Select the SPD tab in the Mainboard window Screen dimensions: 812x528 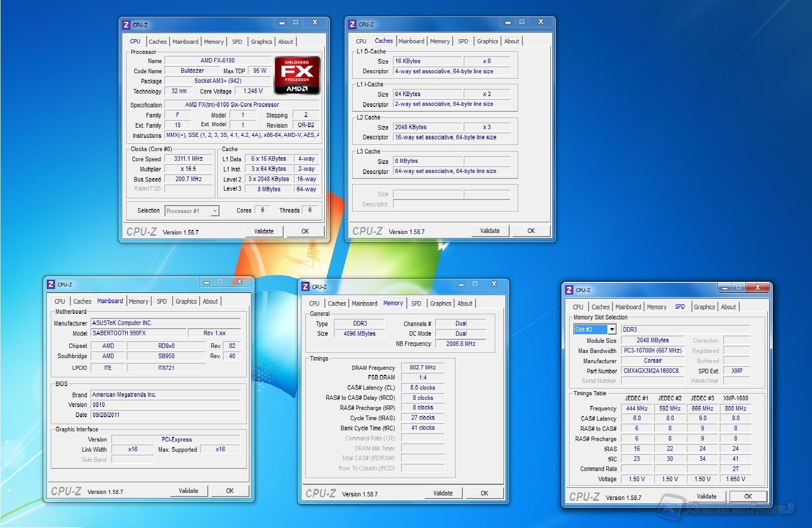161,302
